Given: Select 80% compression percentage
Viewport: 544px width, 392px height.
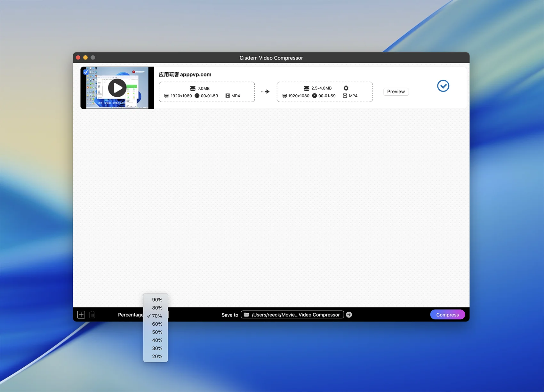Looking at the screenshot, I should point(157,308).
